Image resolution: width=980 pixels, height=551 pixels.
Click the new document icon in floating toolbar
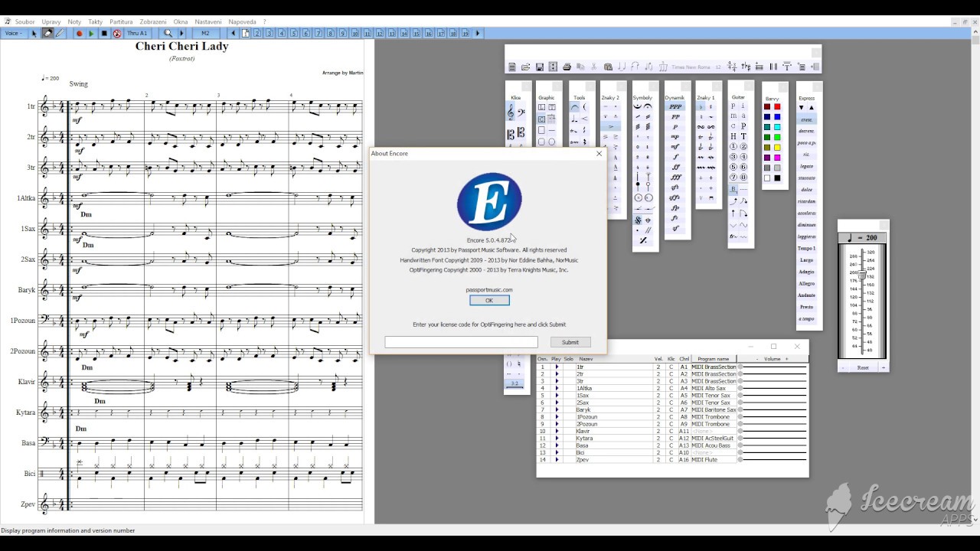[x=512, y=67]
